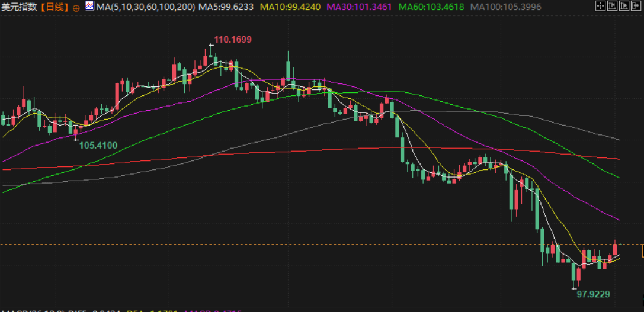Click the 105.4100 low price label

coord(98,145)
